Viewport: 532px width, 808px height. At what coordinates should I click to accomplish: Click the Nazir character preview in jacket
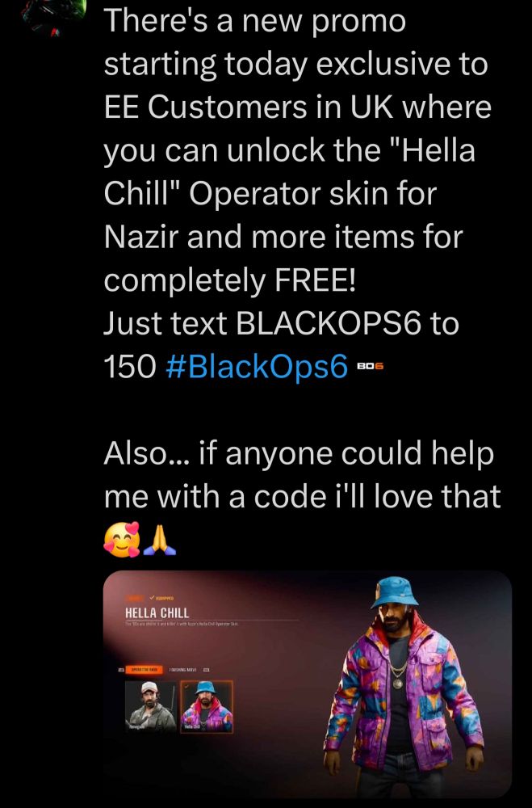pyautogui.click(x=404, y=685)
